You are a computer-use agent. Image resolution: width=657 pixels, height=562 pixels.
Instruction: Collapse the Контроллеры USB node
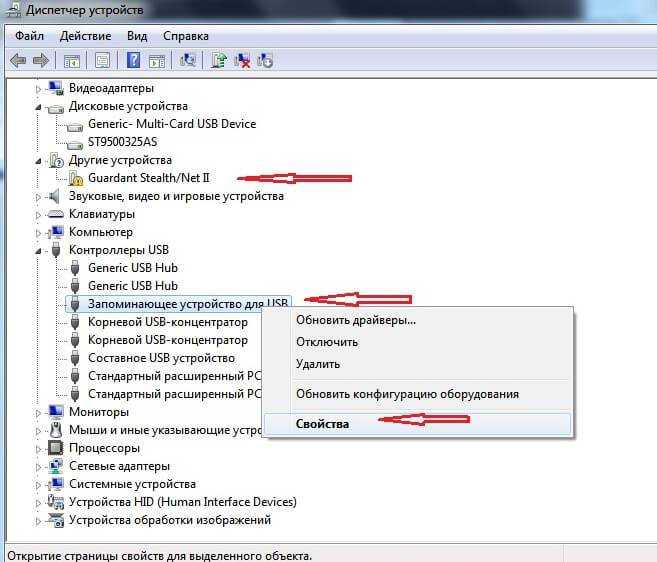38,251
